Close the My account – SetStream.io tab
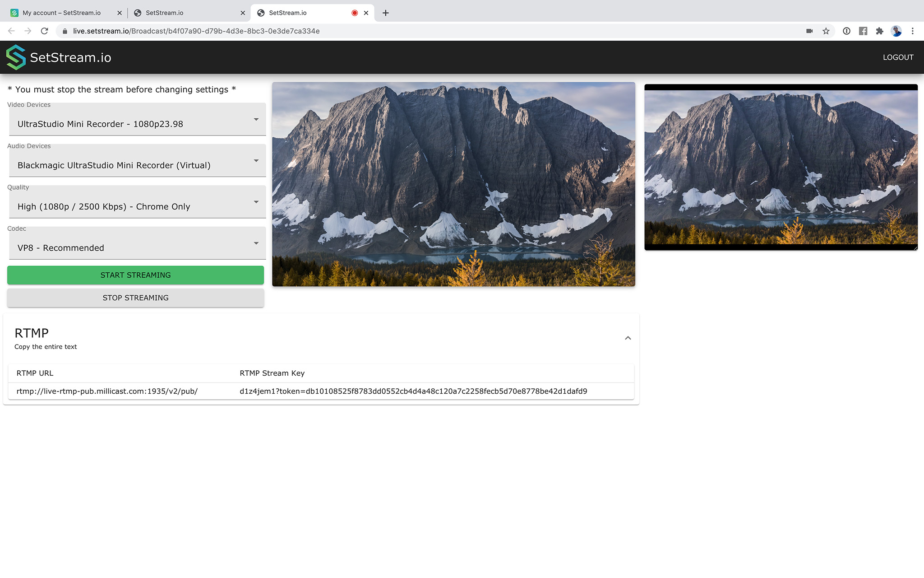 (x=120, y=13)
